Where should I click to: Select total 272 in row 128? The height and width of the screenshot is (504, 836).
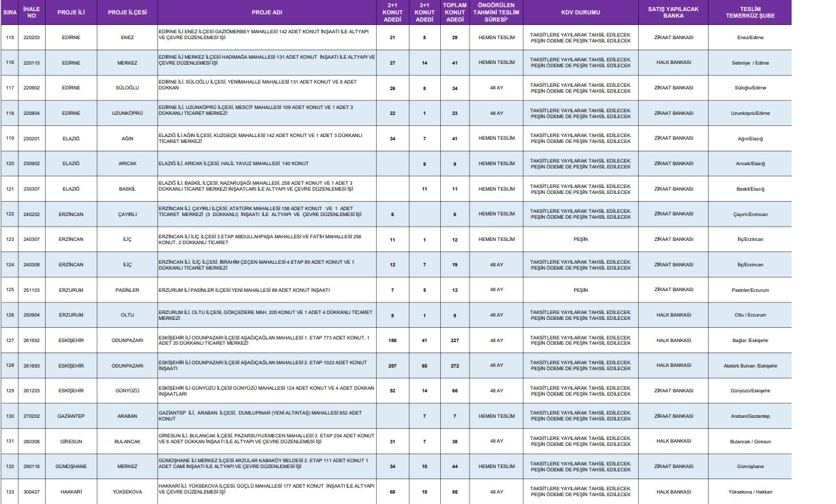[455, 366]
